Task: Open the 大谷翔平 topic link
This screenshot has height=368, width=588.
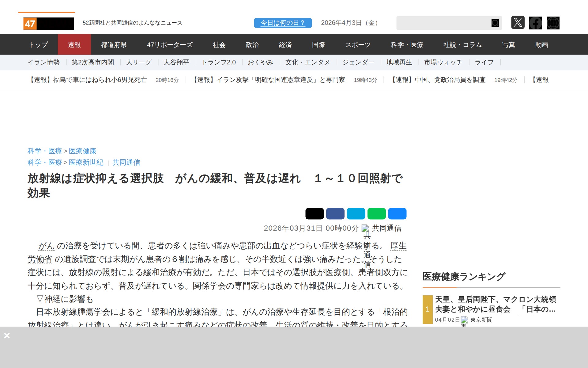Action: coord(176,63)
